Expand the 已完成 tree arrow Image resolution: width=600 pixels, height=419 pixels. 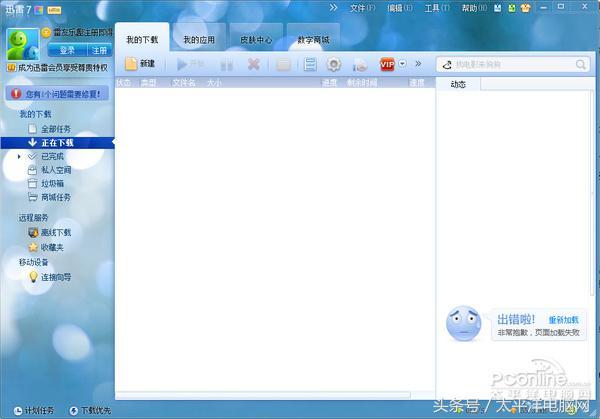pyautogui.click(x=19, y=156)
